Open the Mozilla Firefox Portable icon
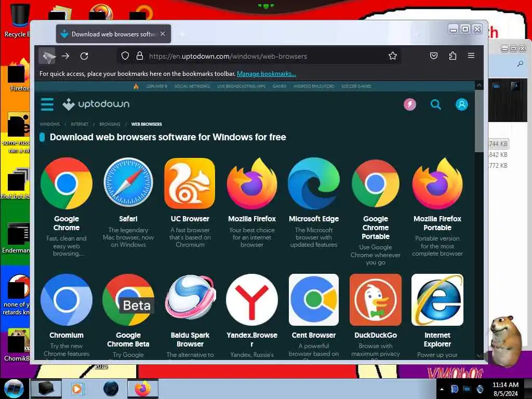Image resolution: width=532 pixels, height=399 pixels. [437, 183]
